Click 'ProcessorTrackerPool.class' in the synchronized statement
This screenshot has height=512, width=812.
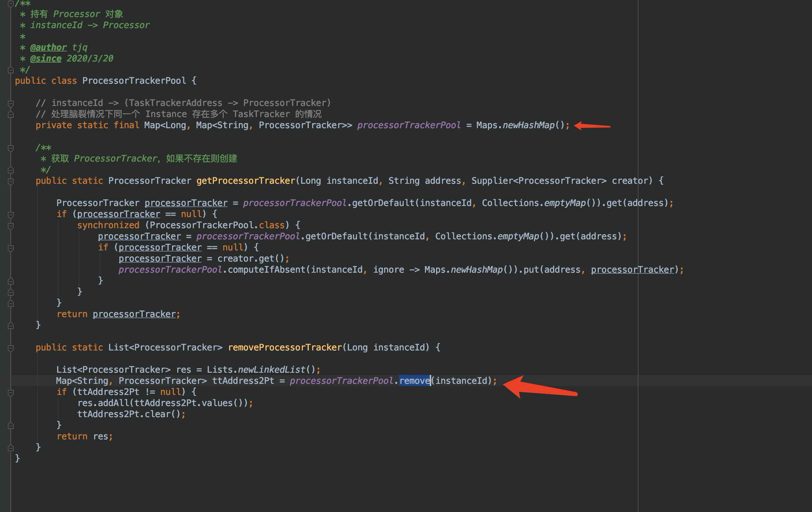pyautogui.click(x=217, y=225)
